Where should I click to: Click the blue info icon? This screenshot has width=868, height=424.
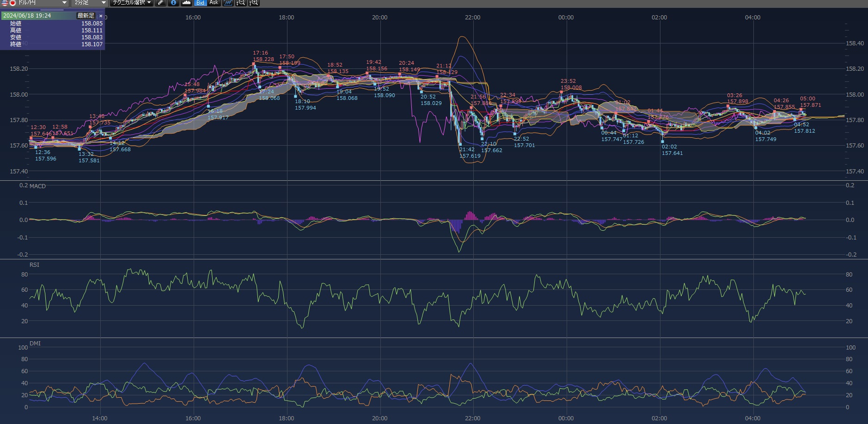click(x=173, y=3)
